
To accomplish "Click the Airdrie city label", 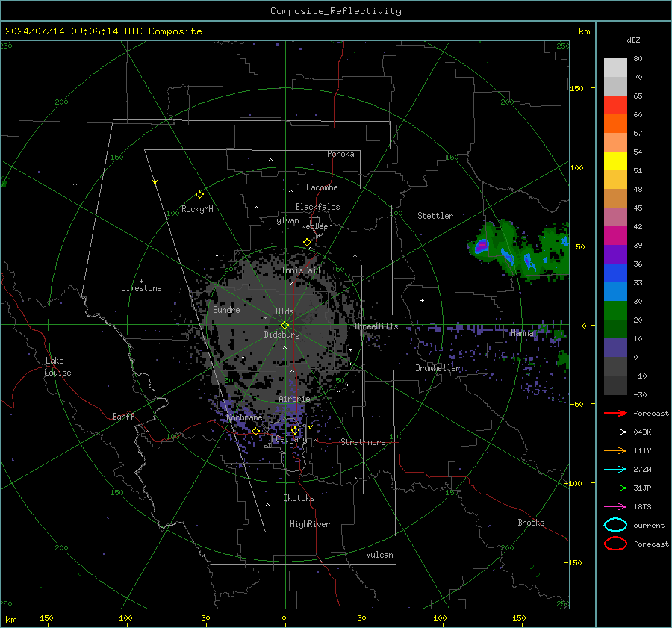I will 294,399.
